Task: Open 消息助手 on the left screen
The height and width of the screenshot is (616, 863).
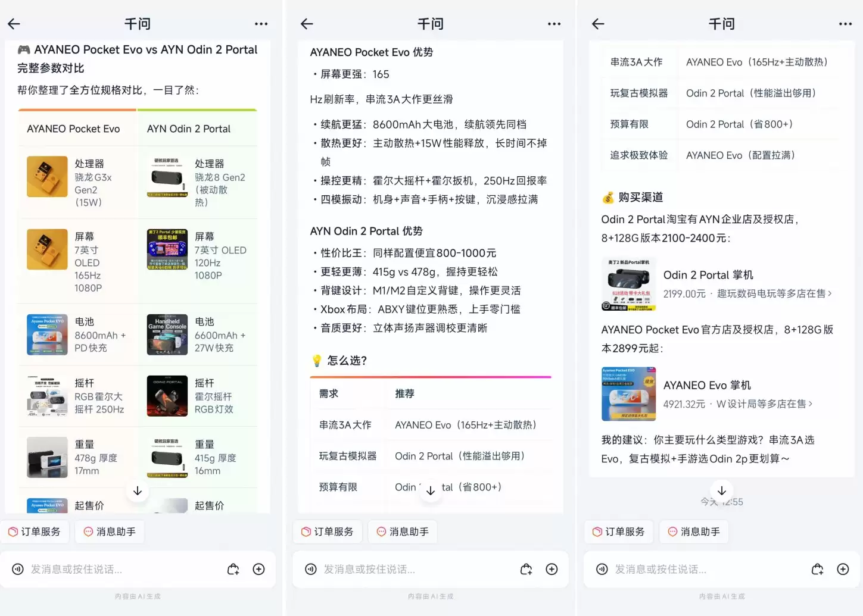Action: coord(110,531)
